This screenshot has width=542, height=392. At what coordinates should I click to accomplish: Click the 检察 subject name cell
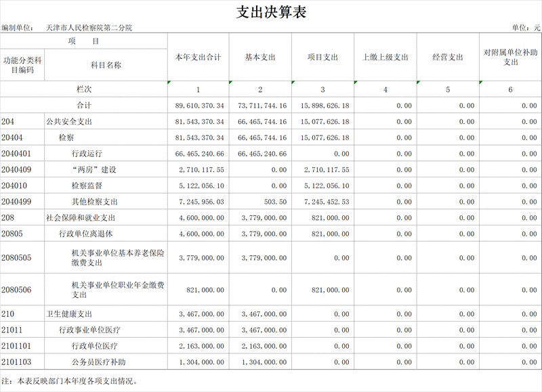(x=106, y=137)
